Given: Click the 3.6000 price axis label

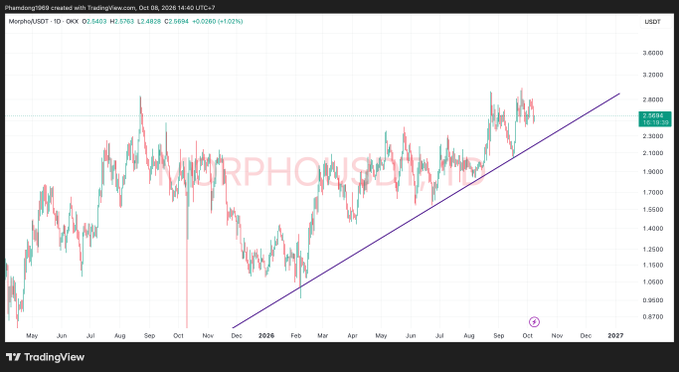Looking at the screenshot, I should tap(653, 53).
